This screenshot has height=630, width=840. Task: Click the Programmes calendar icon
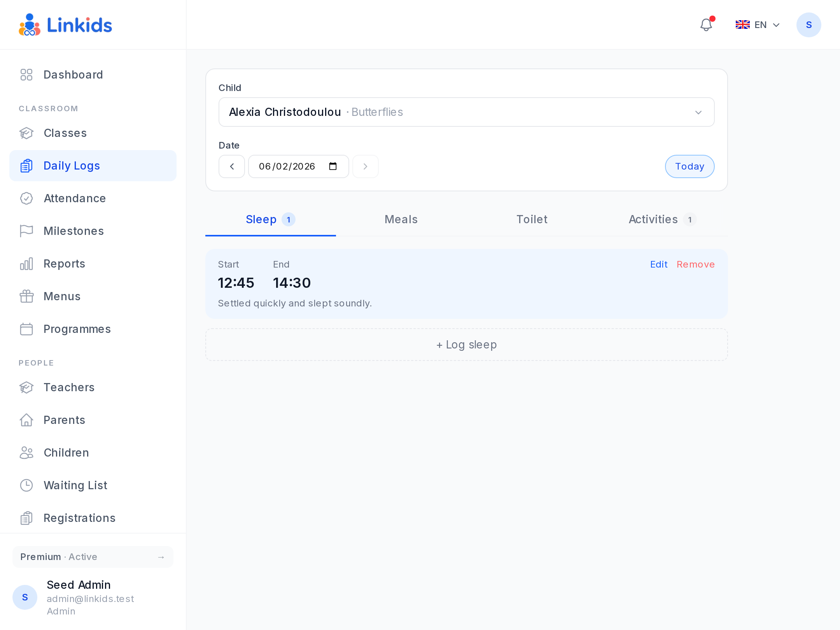pyautogui.click(x=26, y=329)
